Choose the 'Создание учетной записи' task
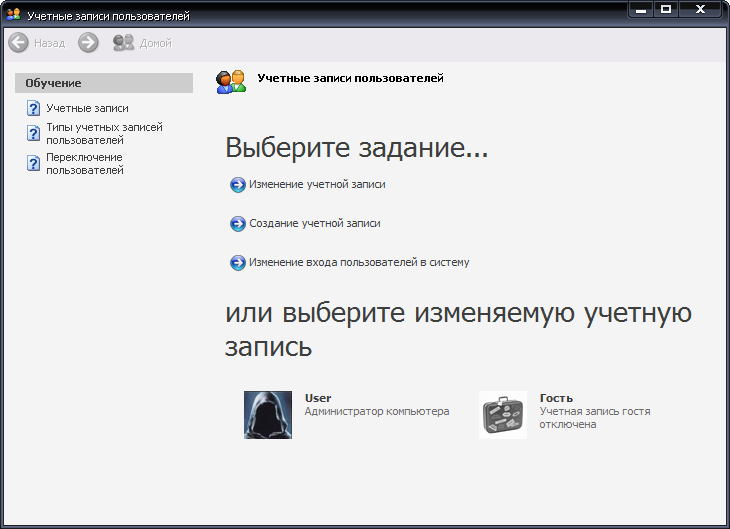This screenshot has width=730, height=529. (x=315, y=224)
